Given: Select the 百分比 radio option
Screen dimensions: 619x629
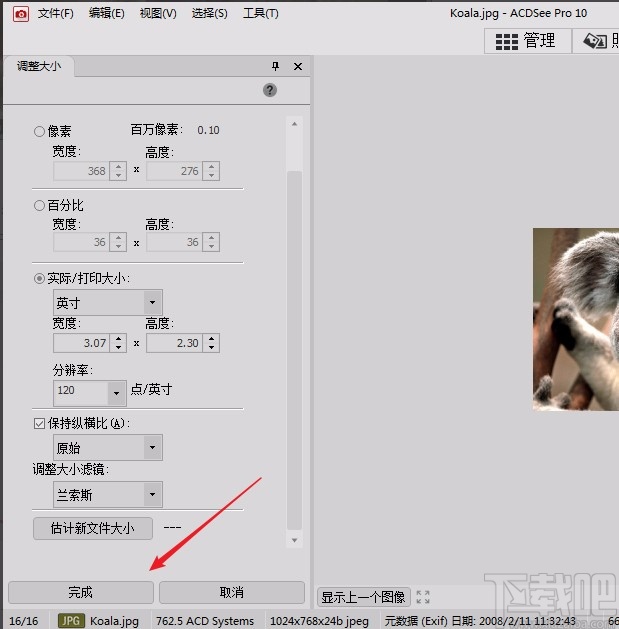Looking at the screenshot, I should coord(39,206).
